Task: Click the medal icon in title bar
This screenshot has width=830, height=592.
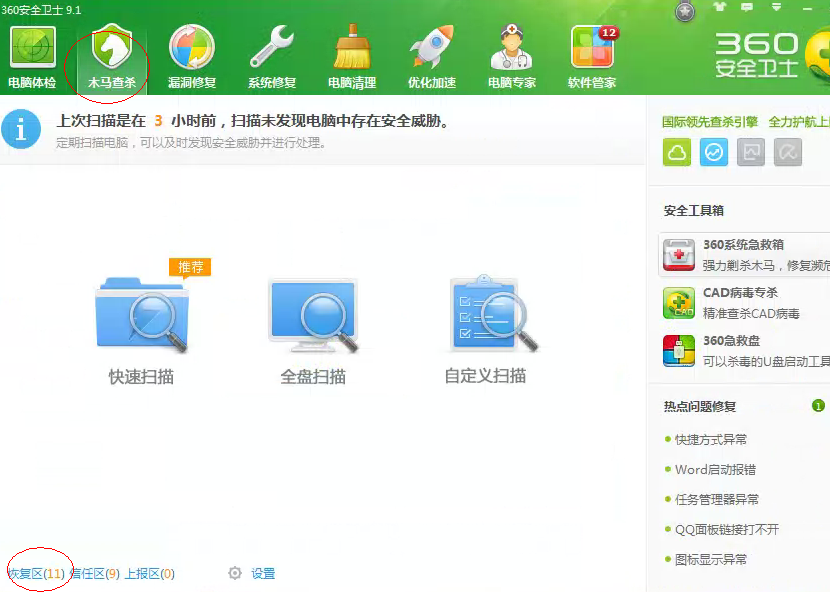Action: [x=685, y=11]
